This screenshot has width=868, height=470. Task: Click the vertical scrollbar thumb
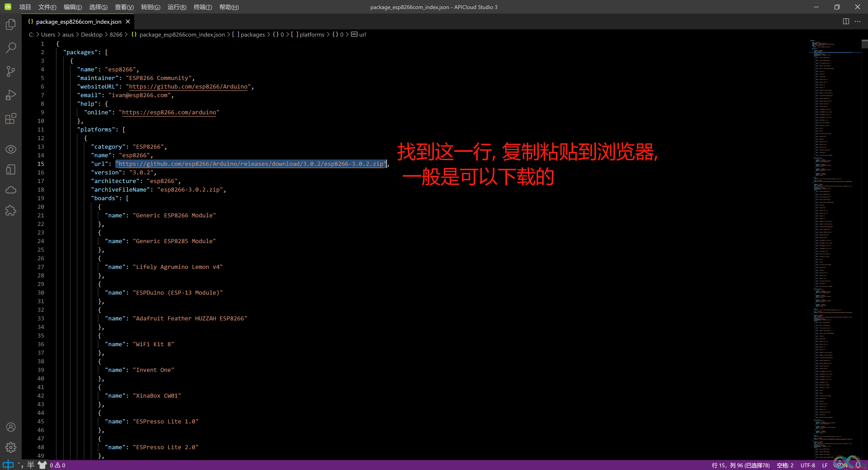tap(865, 44)
